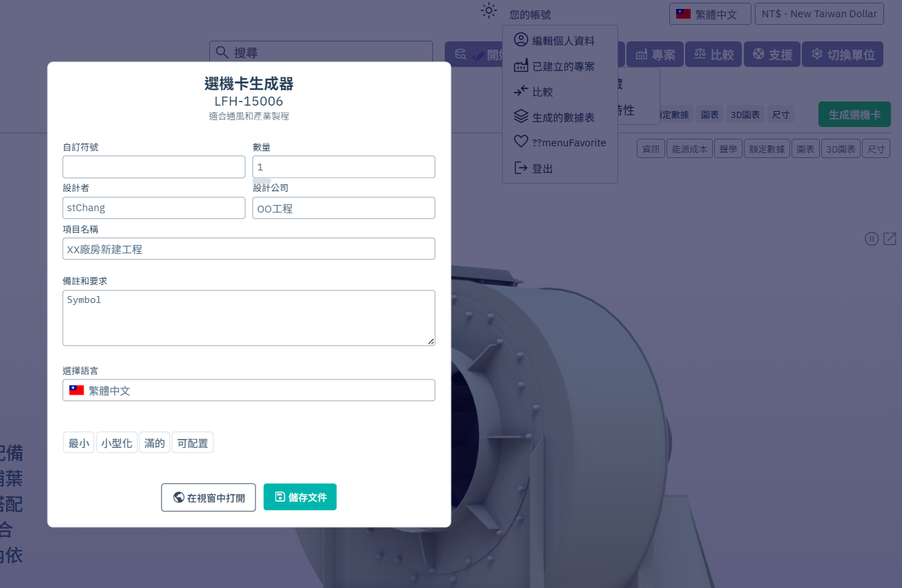Open the NT$ - New Taiwan Dollar currency dropdown
902x588 pixels.
click(x=819, y=14)
